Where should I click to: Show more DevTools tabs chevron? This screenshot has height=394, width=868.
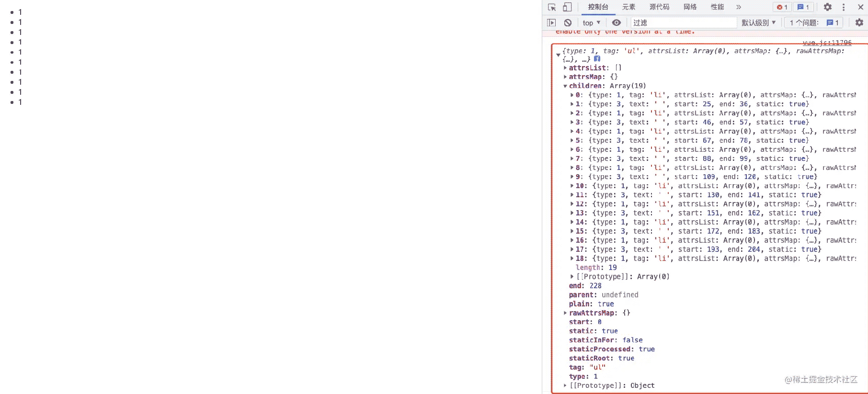tap(739, 7)
